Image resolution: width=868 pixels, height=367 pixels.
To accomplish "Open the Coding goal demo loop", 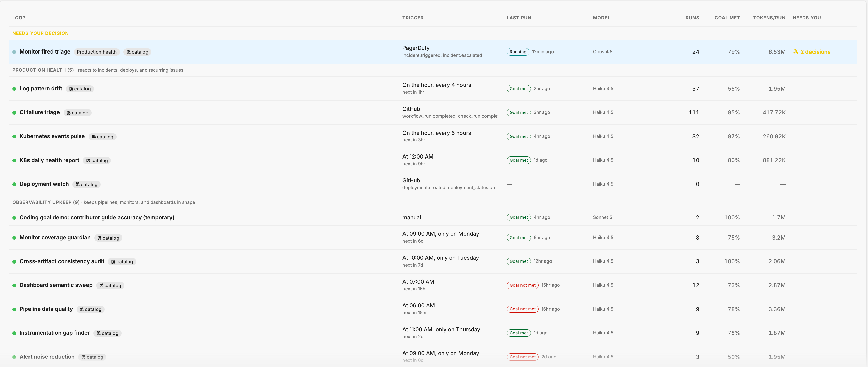I will tap(97, 217).
